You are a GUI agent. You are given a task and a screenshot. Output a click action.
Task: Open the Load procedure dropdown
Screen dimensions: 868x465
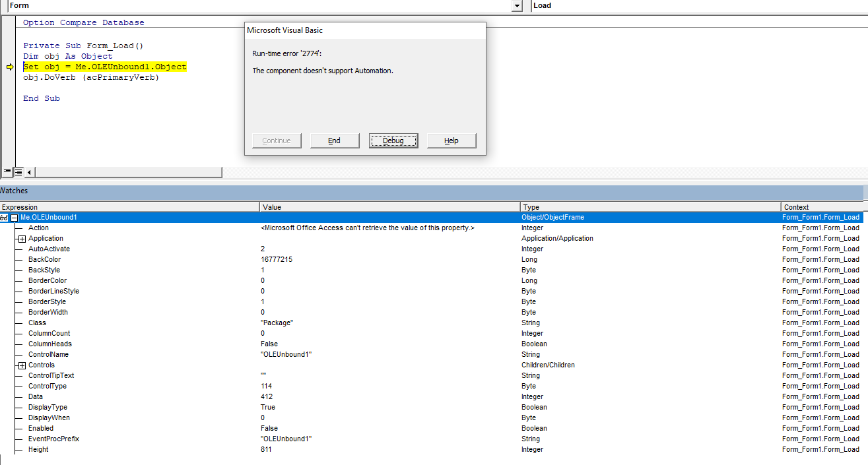pyautogui.click(x=700, y=6)
